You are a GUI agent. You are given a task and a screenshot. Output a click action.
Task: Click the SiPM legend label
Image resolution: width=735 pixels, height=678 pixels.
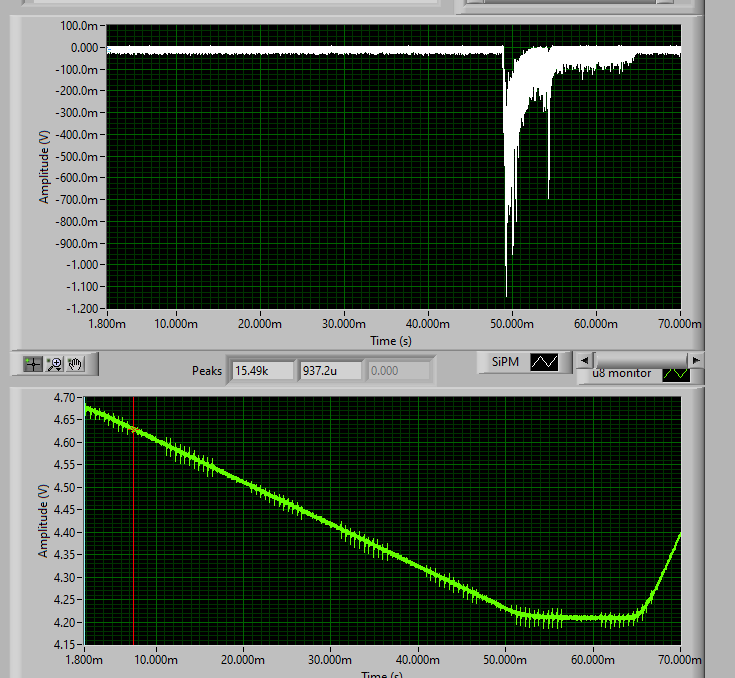505,362
